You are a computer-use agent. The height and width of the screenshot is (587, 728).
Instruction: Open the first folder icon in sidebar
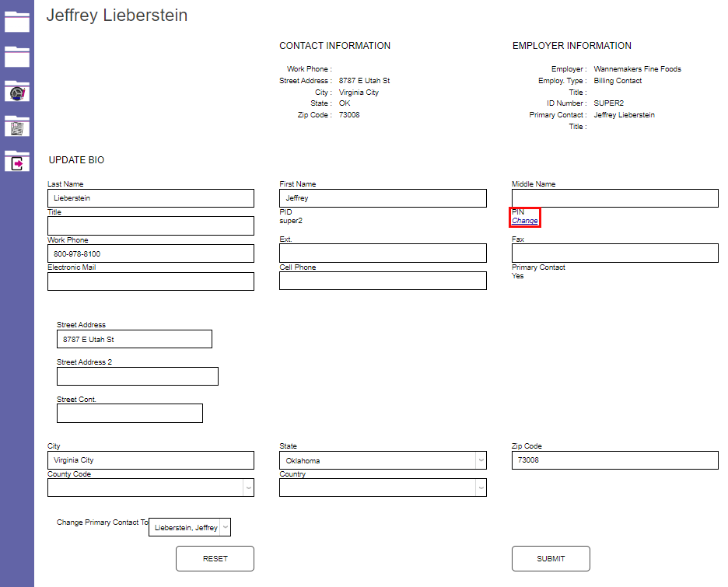tap(16, 23)
